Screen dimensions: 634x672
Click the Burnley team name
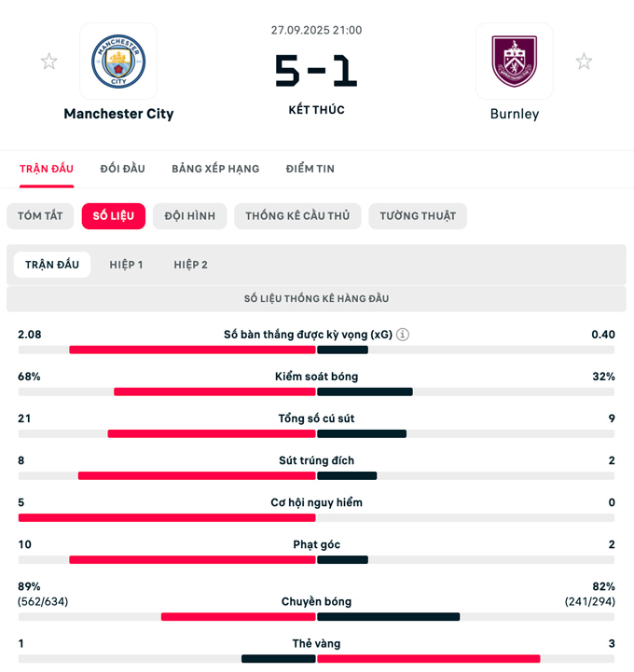click(x=515, y=114)
